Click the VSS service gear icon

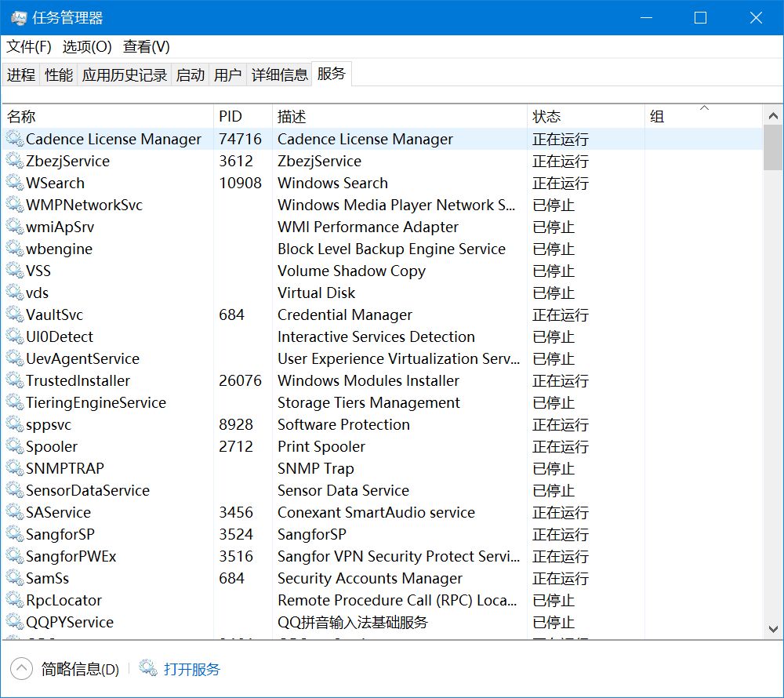(x=14, y=271)
